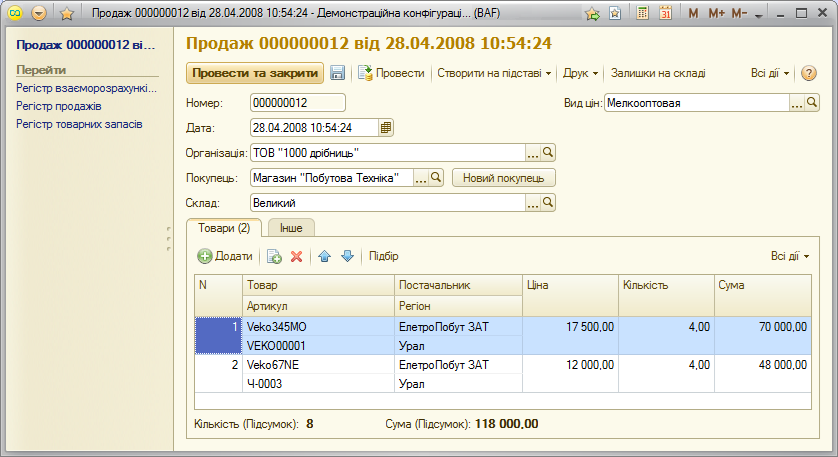Open the Регістр продажів link
Image resolution: width=838 pixels, height=457 pixels.
59,106
